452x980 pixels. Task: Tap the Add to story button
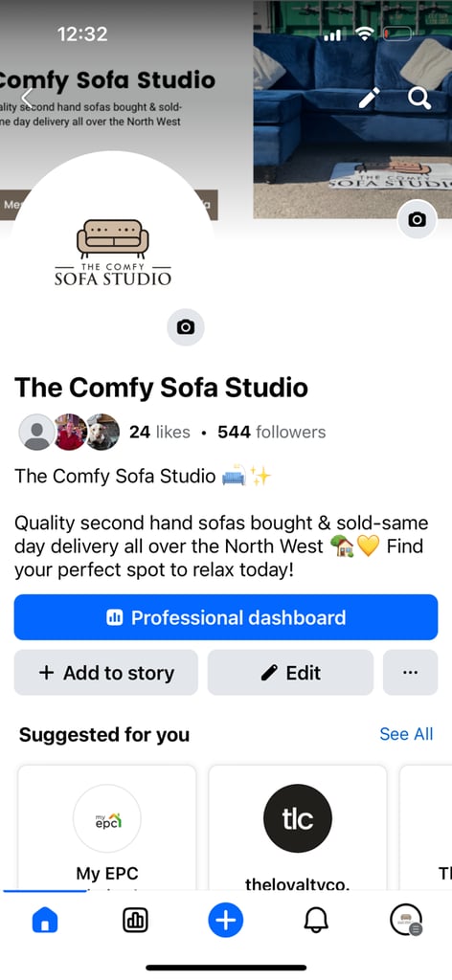click(x=106, y=673)
